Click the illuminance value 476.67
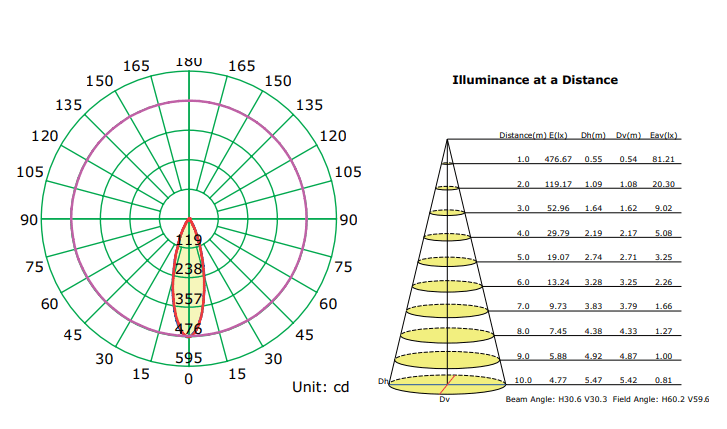The height and width of the screenshot is (429, 727). [558, 159]
